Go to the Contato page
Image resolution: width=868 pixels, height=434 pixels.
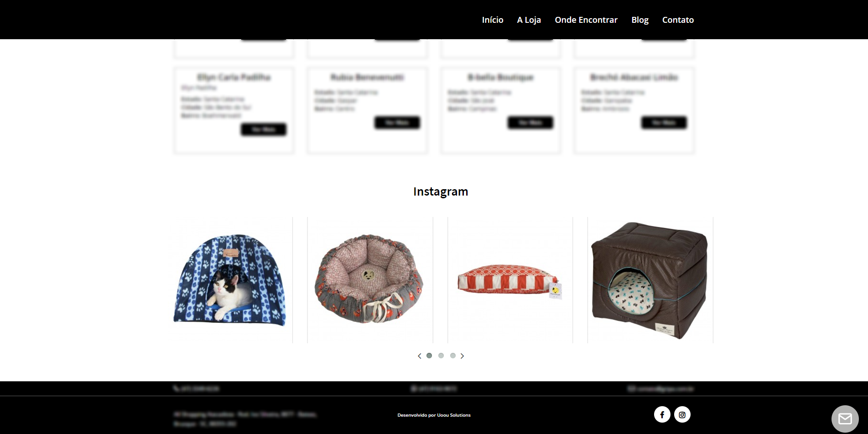point(678,20)
